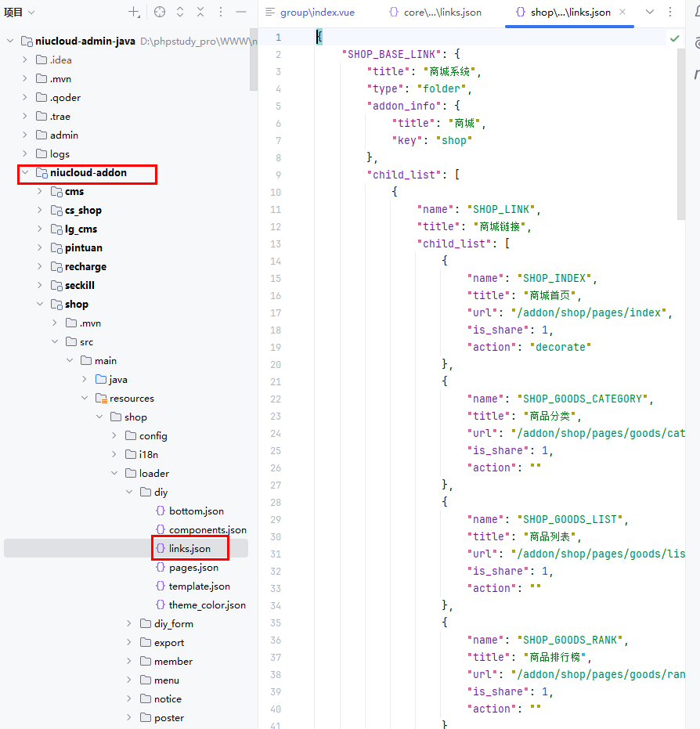This screenshot has width=700, height=729.
Task: Click the collapse all tree icon
Action: (x=200, y=12)
